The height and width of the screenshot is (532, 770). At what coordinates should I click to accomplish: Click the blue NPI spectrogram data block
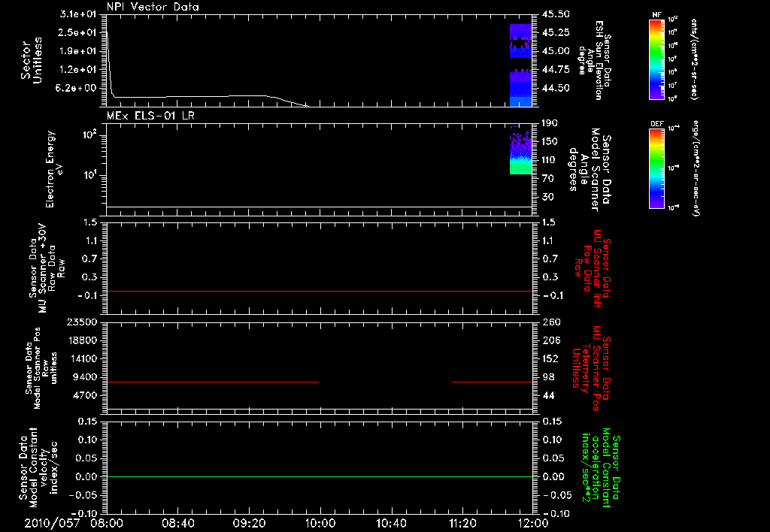tap(521, 65)
